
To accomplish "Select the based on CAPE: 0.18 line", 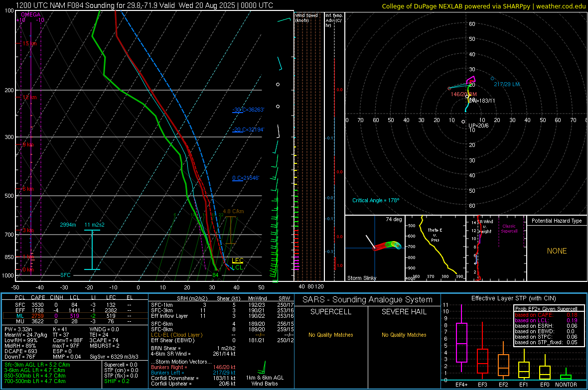I will coord(546,315).
